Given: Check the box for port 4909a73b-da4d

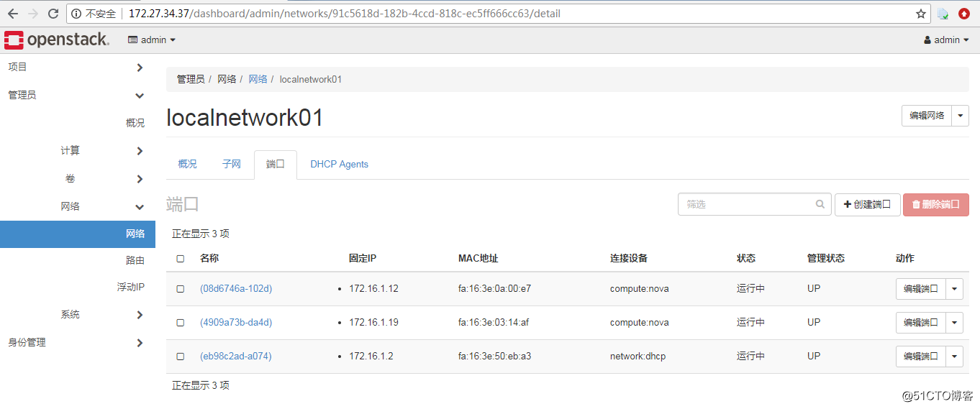Looking at the screenshot, I should pos(181,323).
